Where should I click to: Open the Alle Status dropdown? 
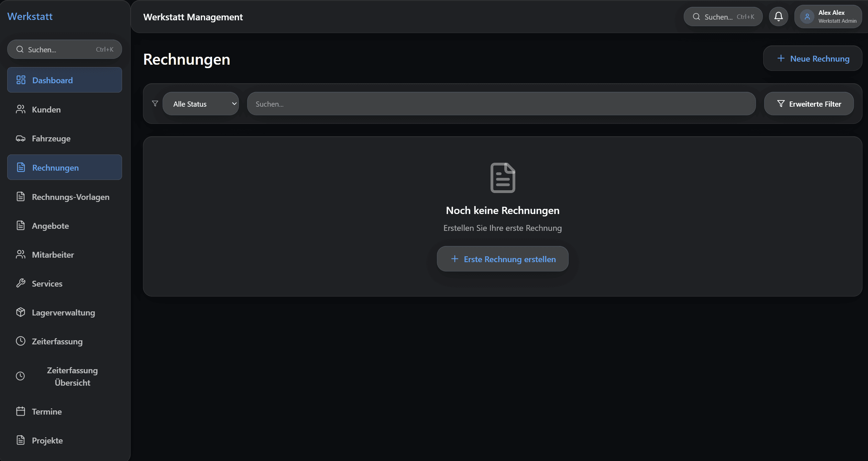(201, 104)
